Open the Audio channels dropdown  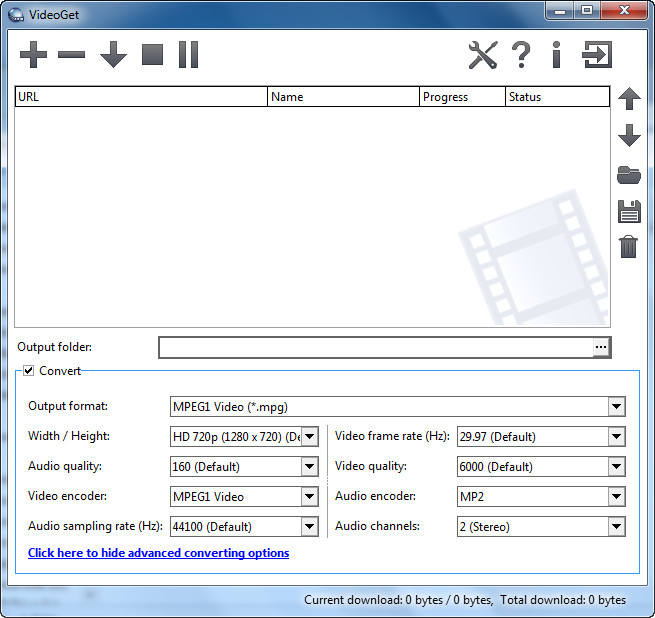[x=617, y=526]
